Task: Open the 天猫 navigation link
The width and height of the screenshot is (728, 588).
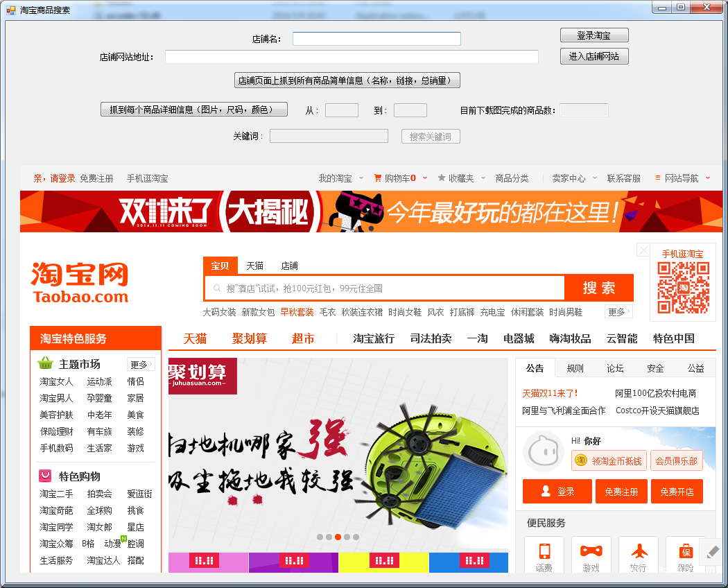Action: tap(195, 338)
